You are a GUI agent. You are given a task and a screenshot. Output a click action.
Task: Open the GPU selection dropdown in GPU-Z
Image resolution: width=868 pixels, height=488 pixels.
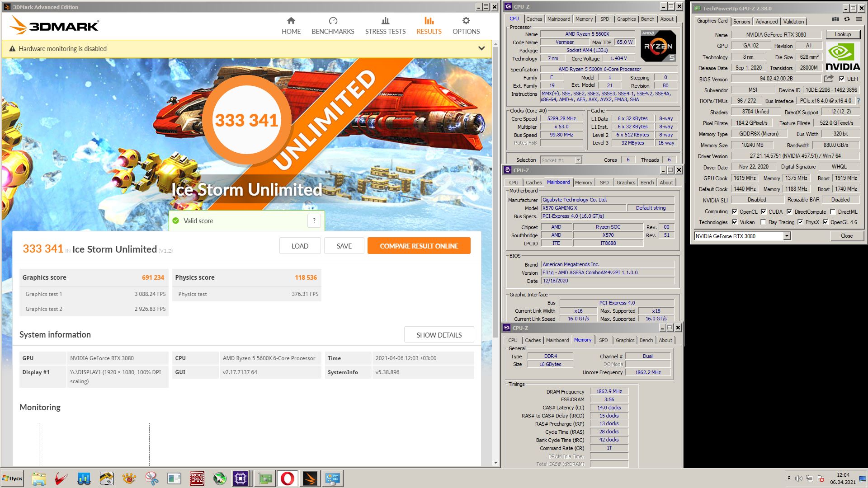[787, 236]
